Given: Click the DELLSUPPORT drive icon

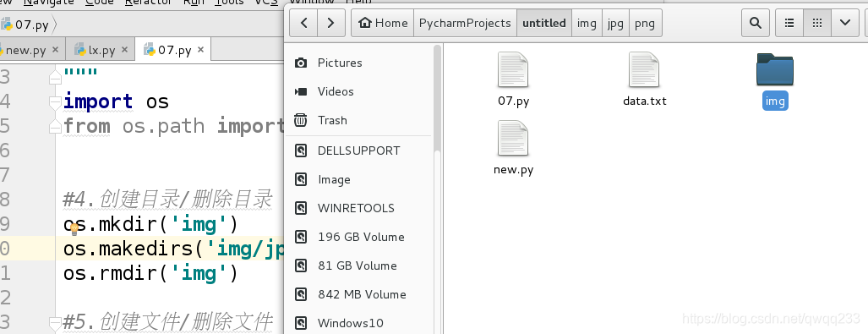Looking at the screenshot, I should point(301,151).
